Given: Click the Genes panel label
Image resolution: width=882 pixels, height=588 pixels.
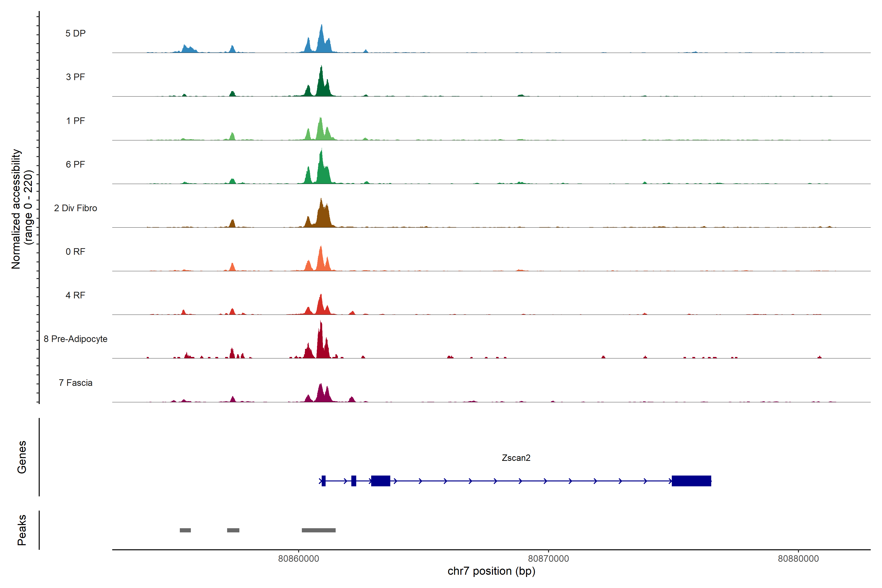Looking at the screenshot, I should pos(22,457).
